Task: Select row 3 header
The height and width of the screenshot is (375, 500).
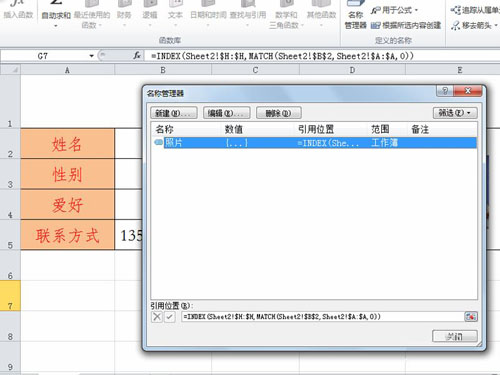Action: click(10, 174)
